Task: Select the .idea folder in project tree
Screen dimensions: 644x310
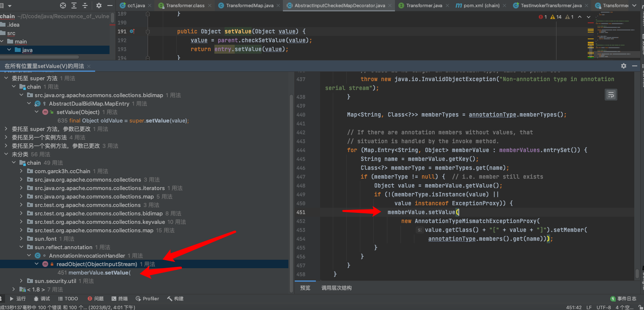Action: pos(14,24)
